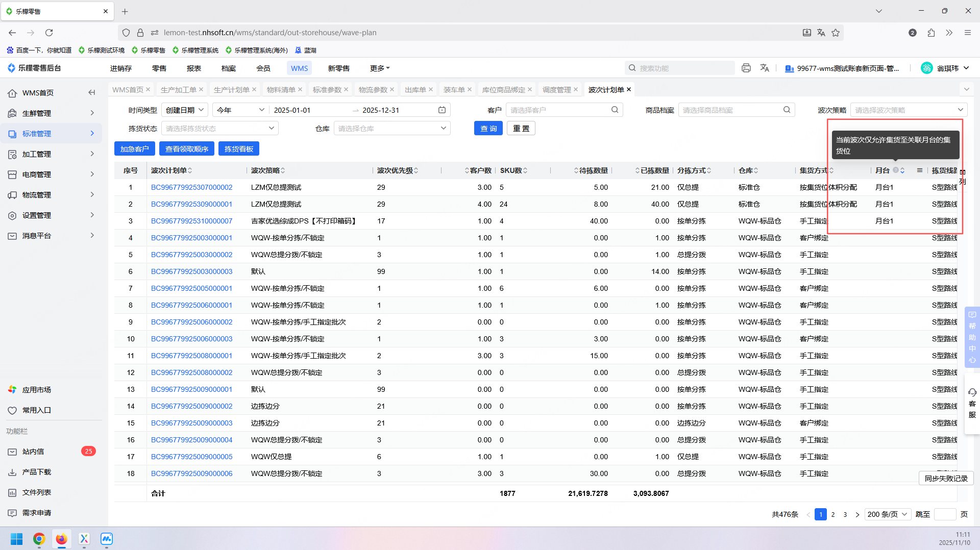Image resolution: width=980 pixels, height=550 pixels.
Task: Sort by 波次计划单 column
Action: coord(190,170)
